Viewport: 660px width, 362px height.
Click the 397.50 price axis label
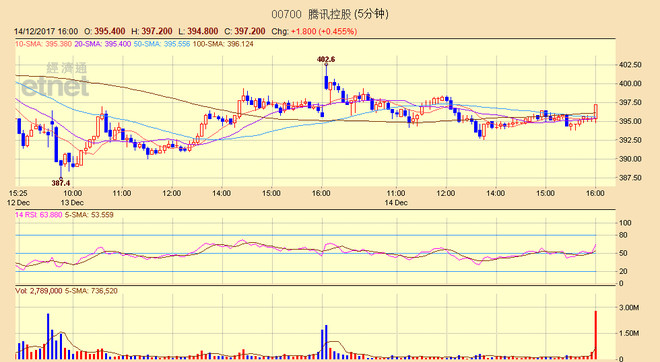click(630, 103)
